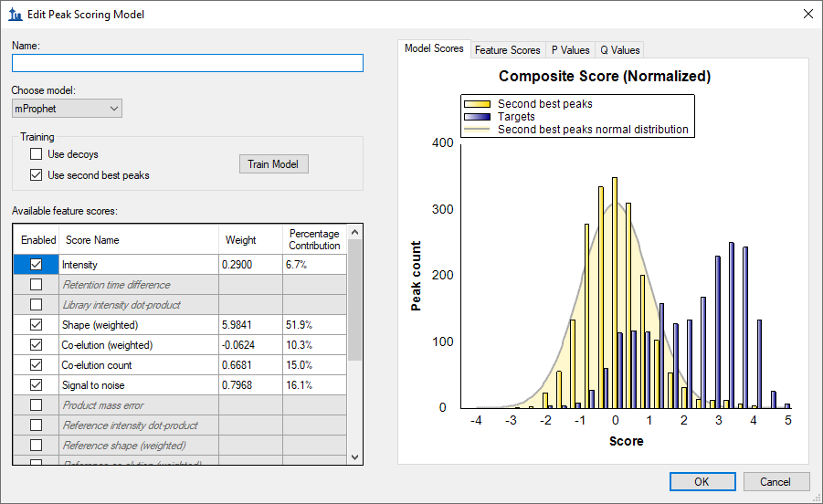Enable Retention time difference score
This screenshot has width=823, height=504.
(37, 285)
